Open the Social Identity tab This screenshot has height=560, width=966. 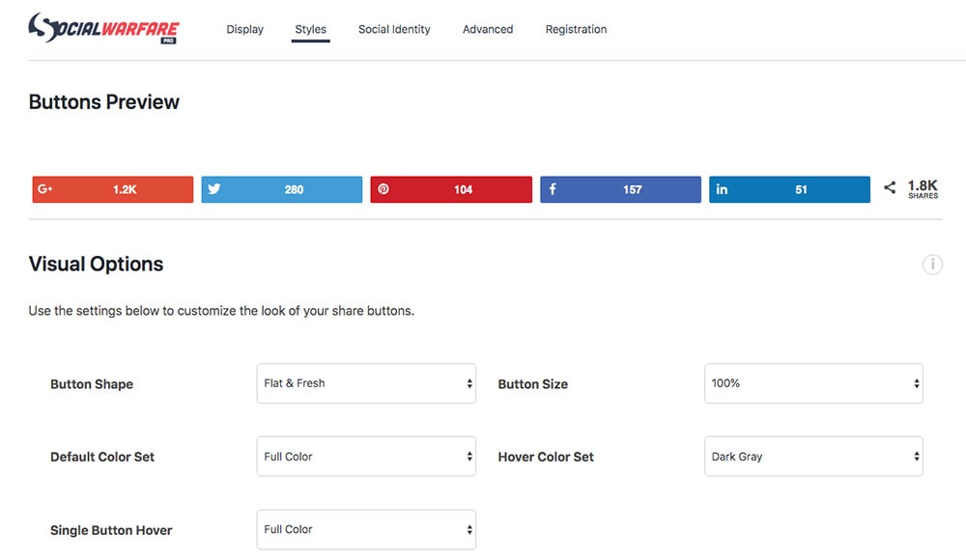pos(394,29)
